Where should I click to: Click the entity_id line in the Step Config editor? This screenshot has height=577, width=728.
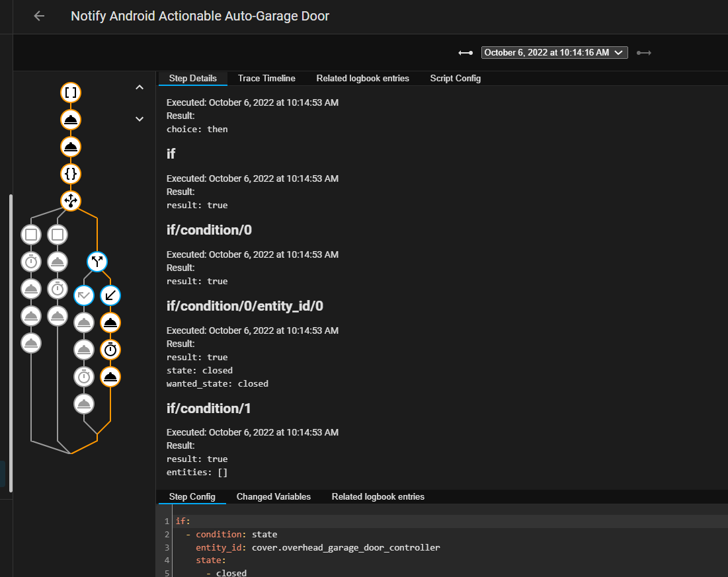pyautogui.click(x=218, y=547)
